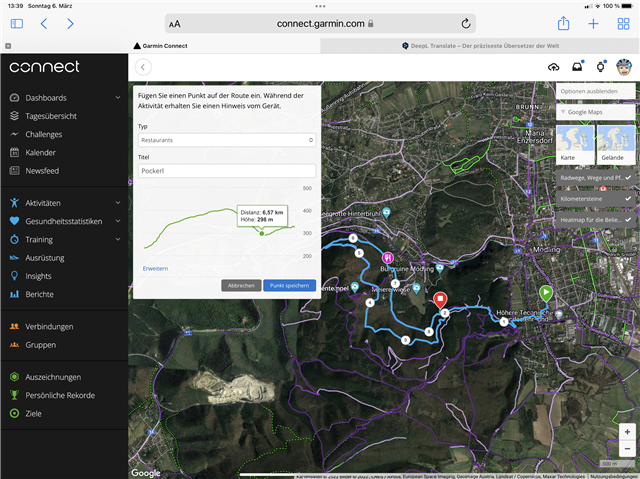
Task: Switch to the Garmin Connect tab
Action: [160, 46]
